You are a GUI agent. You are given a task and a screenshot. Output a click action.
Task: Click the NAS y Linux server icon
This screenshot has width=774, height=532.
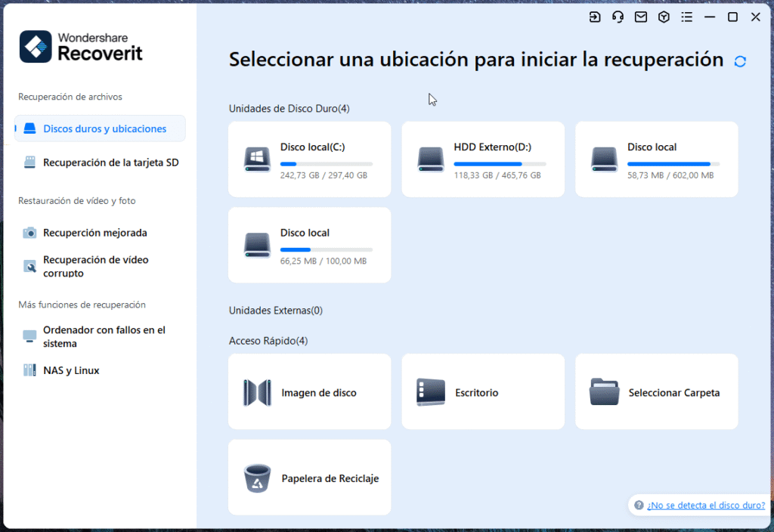(29, 370)
